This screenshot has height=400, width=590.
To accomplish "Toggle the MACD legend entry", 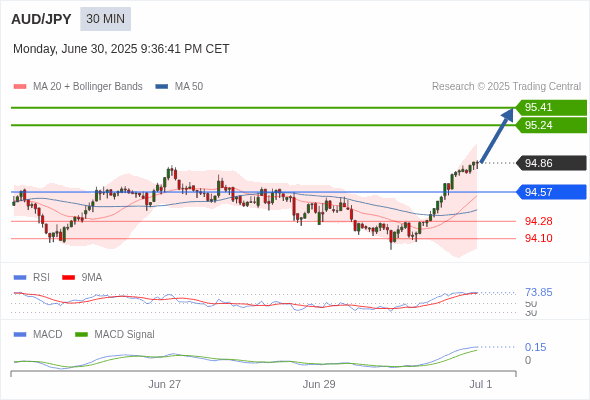I will click(x=38, y=334).
